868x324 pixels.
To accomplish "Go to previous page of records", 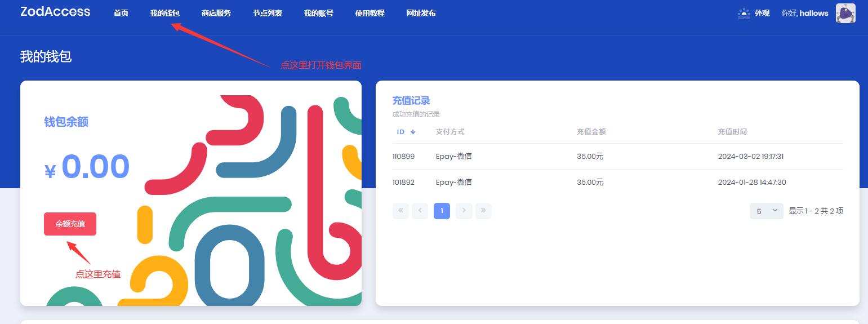I will 420,211.
